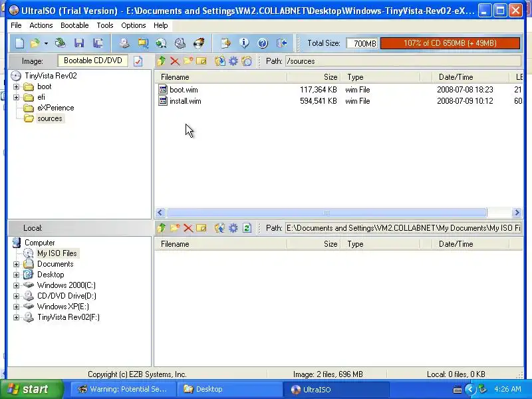Go up one folder in Local pane
532x399 pixels.
tap(162, 228)
